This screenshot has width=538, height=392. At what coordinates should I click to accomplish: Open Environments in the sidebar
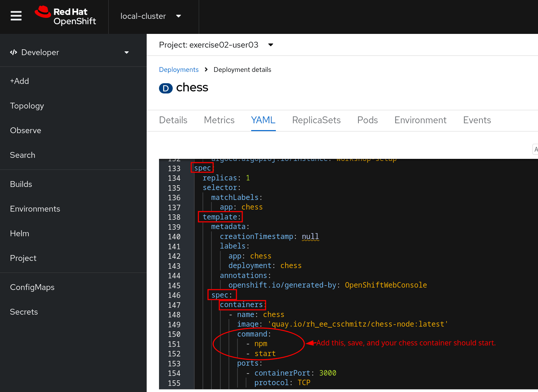point(35,209)
